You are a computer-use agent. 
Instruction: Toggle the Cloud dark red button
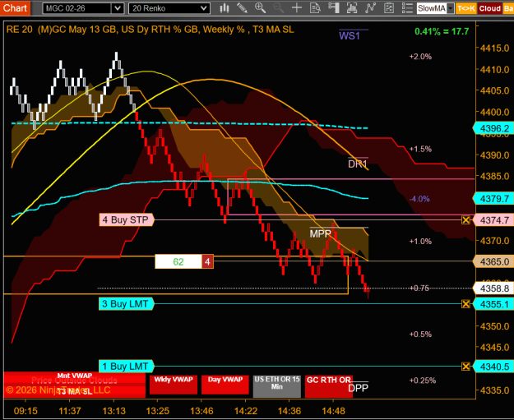[x=490, y=8]
